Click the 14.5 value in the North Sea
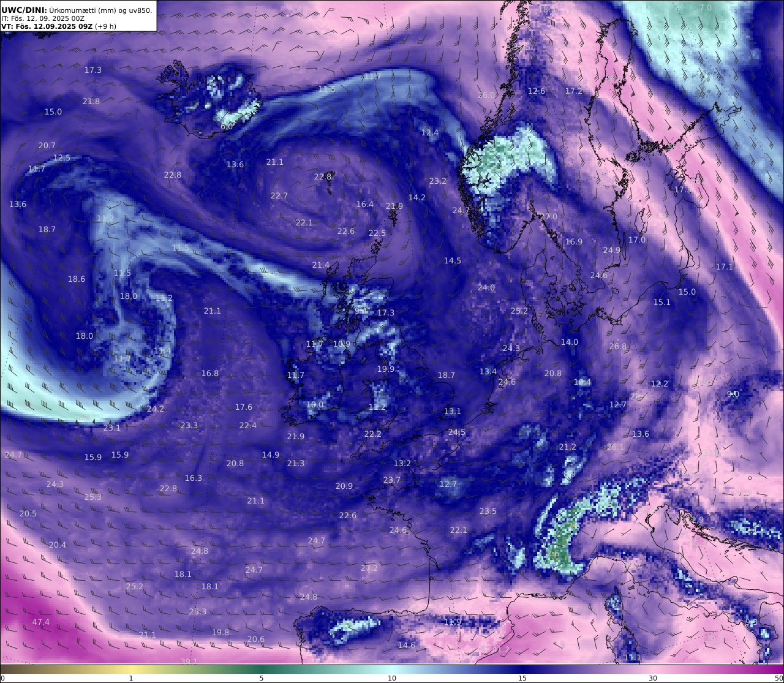Screen dimensions: 784x683 click(453, 260)
